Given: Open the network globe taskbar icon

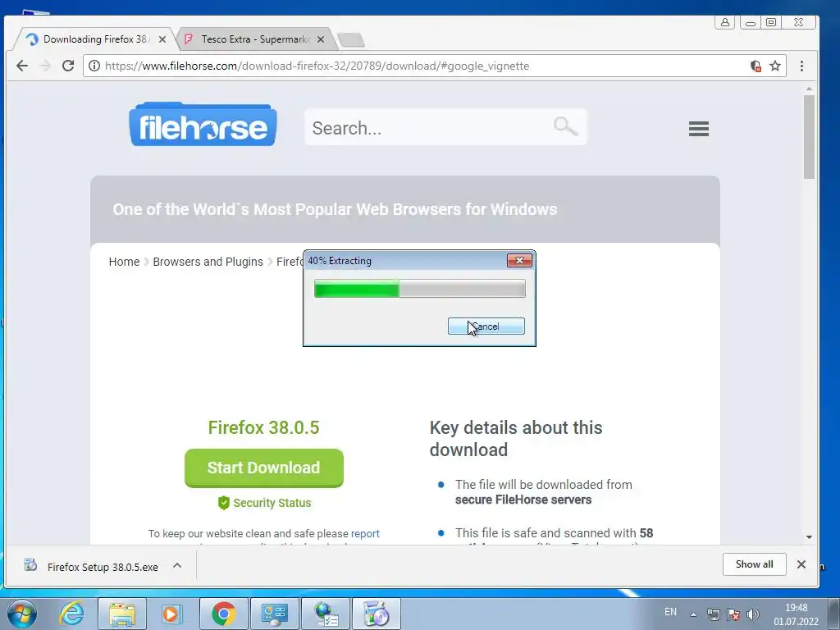Looking at the screenshot, I should point(326,614).
